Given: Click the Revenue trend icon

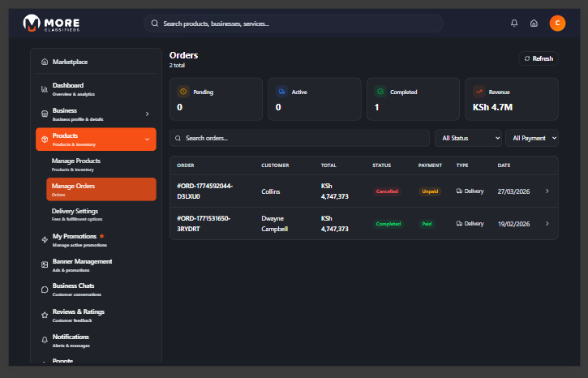Looking at the screenshot, I should 479,92.
